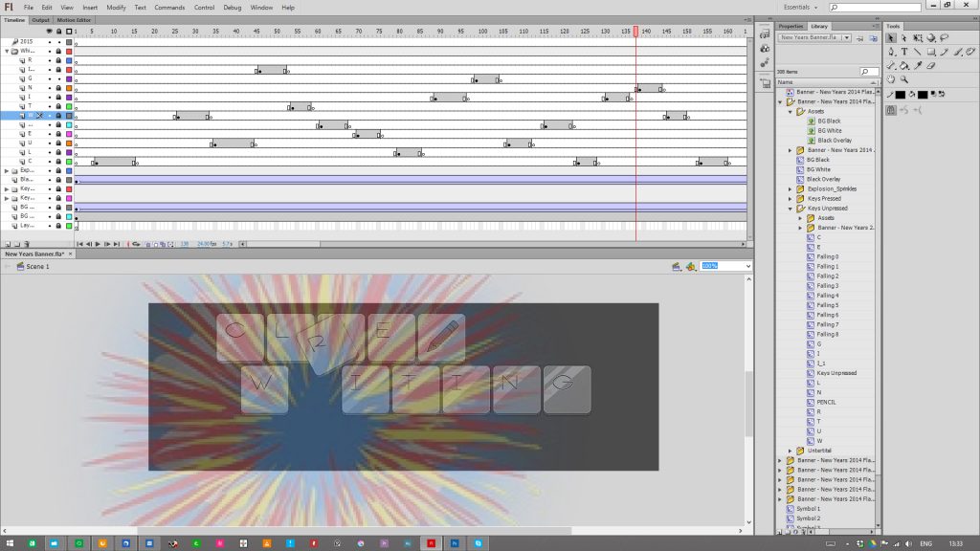Screen dimensions: 980x551
Task: Switch to the Properties tab
Action: coord(791,26)
